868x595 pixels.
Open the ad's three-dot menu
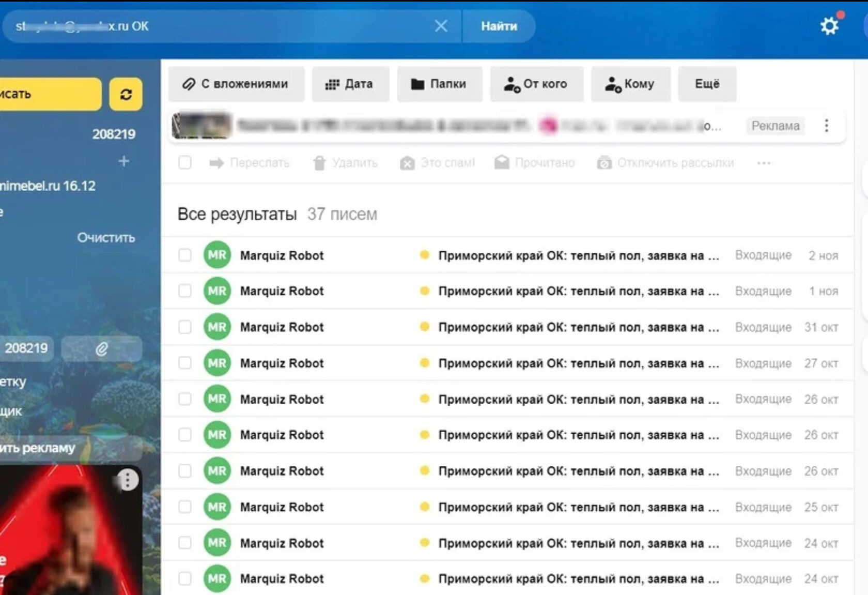pos(827,126)
